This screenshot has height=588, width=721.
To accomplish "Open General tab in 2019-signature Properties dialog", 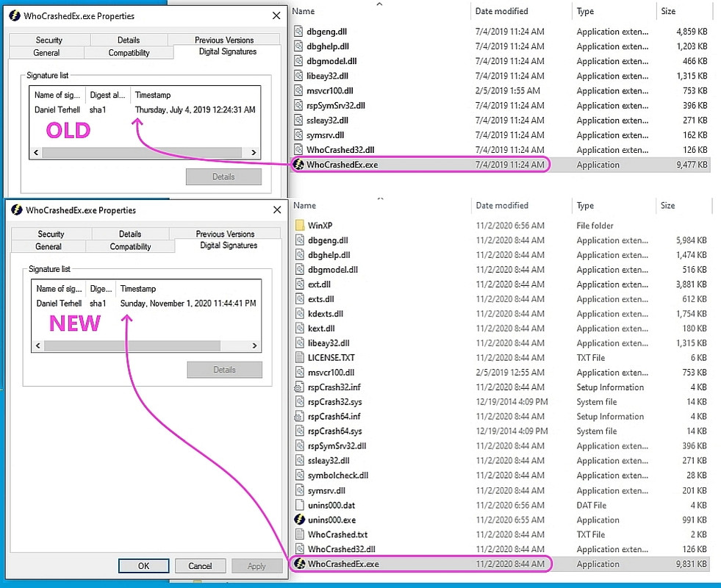I will (x=46, y=52).
